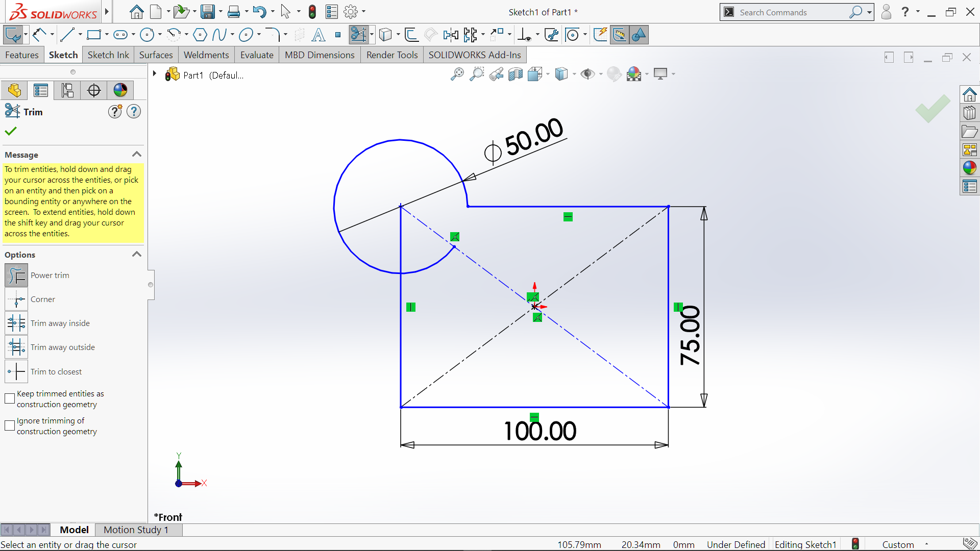The image size is (980, 551).
Task: Enable Ignore trimming of construction geometry
Action: (10, 426)
